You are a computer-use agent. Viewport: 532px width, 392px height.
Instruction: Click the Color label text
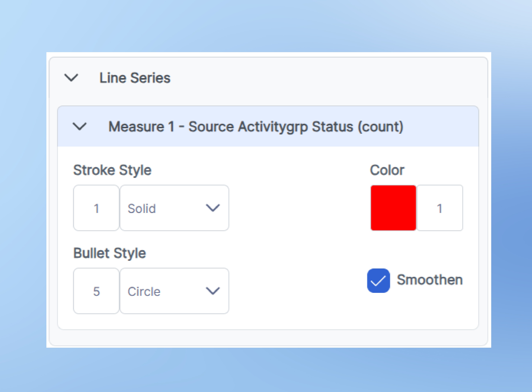387,170
